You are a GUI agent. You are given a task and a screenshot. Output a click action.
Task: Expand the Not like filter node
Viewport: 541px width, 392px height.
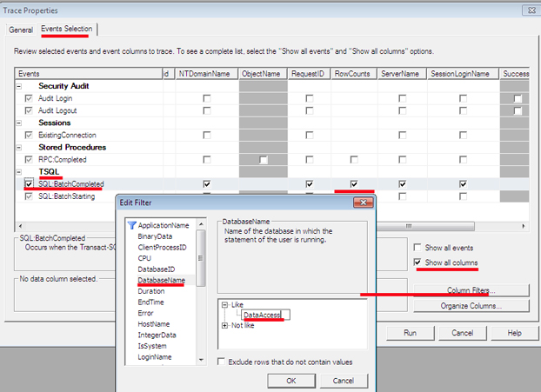[225, 325]
